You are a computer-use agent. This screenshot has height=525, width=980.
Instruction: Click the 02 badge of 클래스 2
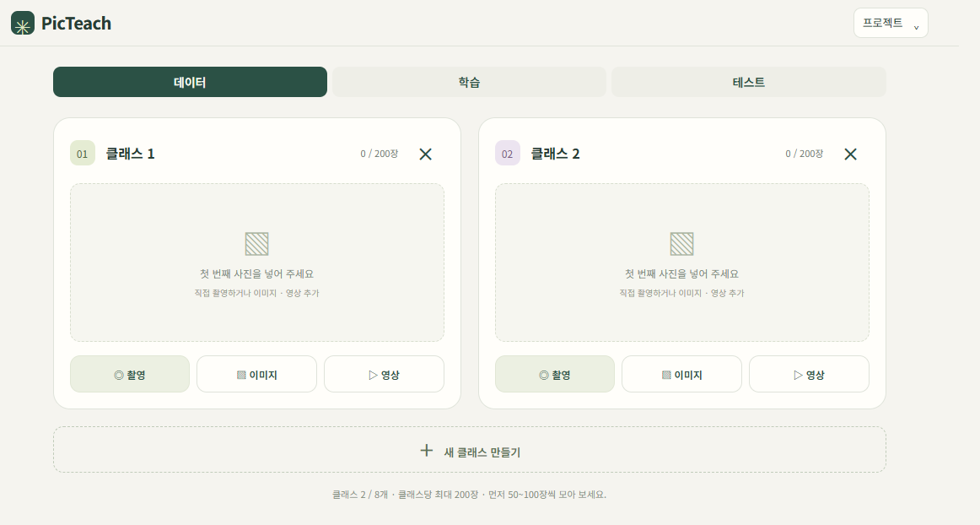pos(508,154)
